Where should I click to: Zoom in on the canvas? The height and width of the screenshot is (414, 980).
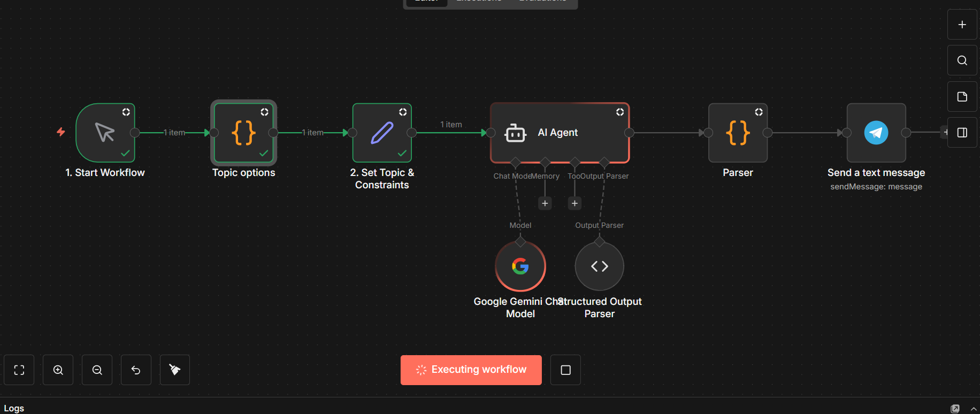tap(58, 370)
